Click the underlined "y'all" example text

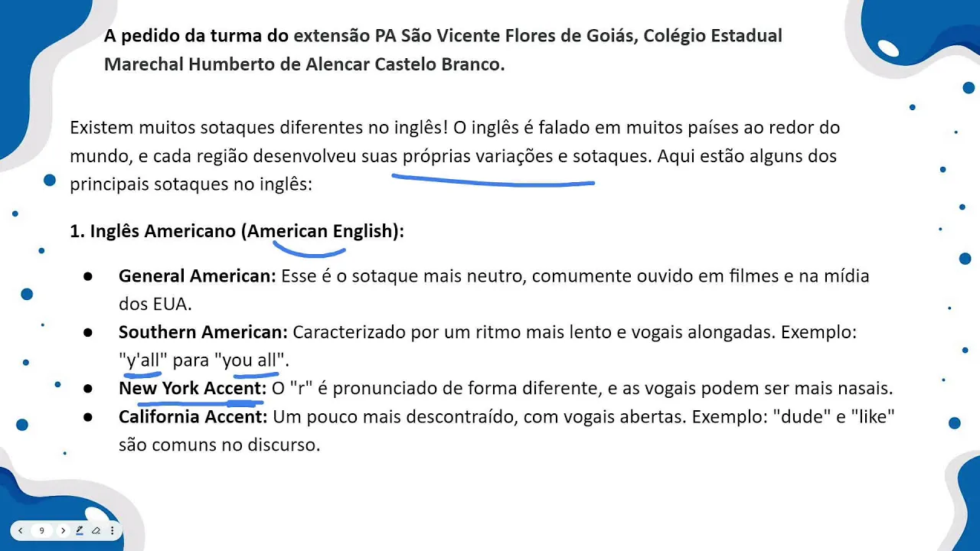click(143, 360)
